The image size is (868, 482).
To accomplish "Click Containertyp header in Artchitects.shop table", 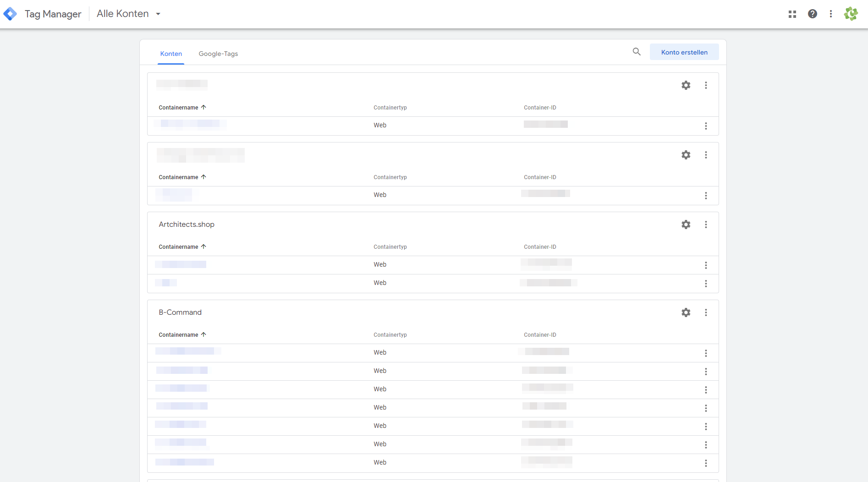I will (390, 247).
